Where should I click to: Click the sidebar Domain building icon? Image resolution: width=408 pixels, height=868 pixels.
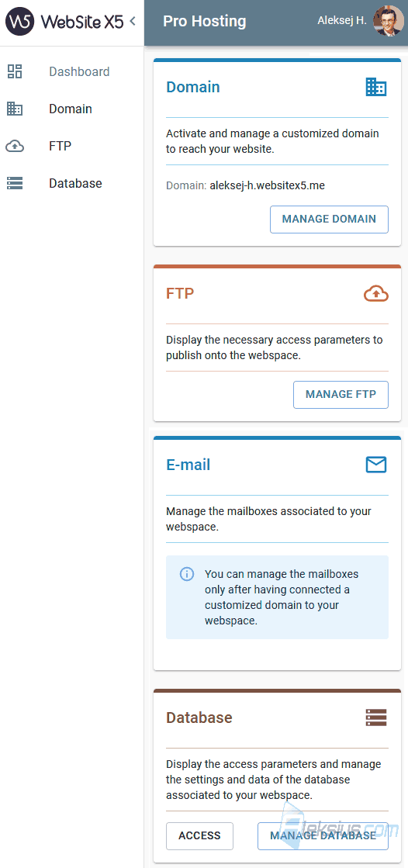coord(15,109)
